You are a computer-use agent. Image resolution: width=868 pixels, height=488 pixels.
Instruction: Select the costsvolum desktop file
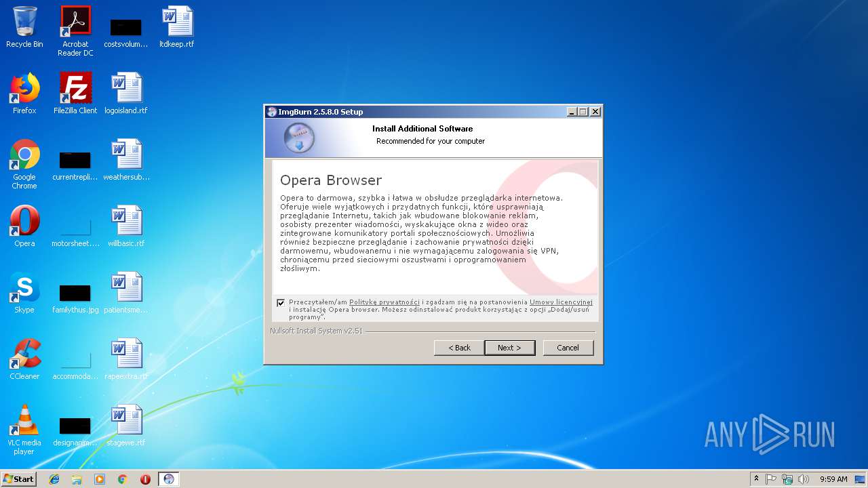126,31
